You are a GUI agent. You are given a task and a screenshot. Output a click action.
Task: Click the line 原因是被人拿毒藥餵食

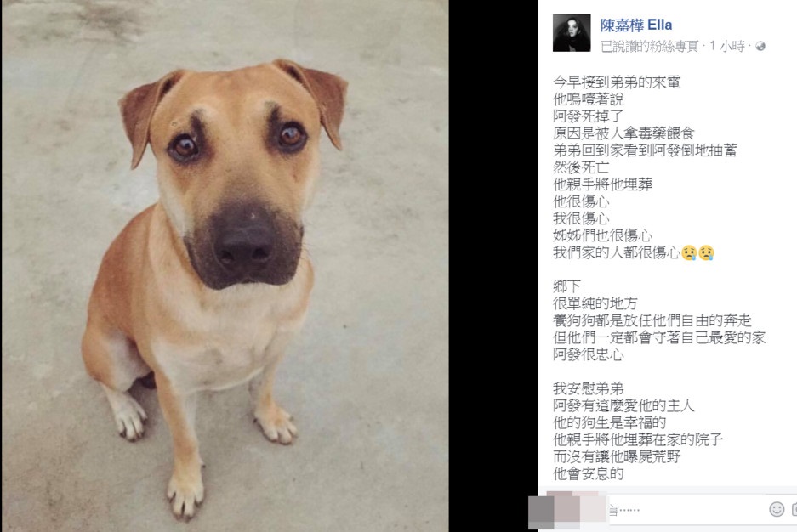(623, 133)
